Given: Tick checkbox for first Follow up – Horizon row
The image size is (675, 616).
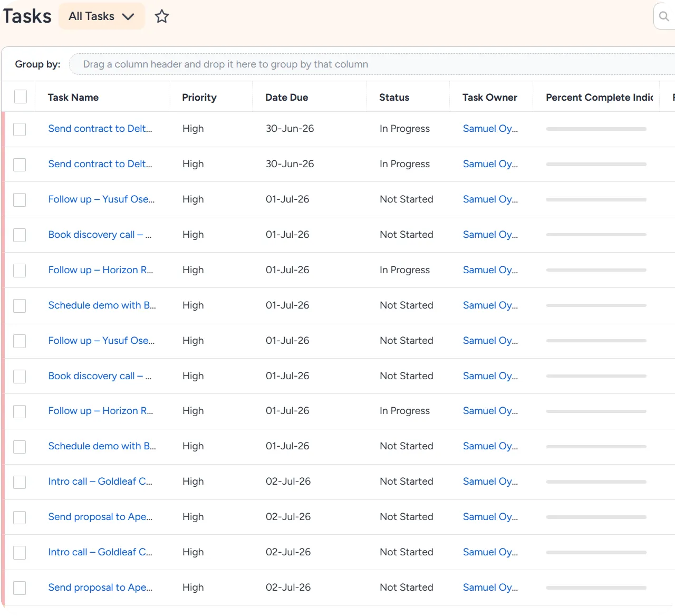Looking at the screenshot, I should pos(20,271).
